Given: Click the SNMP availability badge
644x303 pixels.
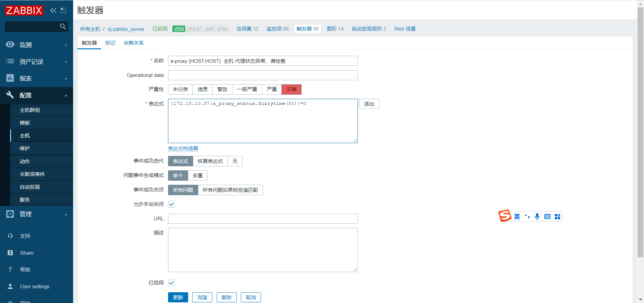Looking at the screenshot, I should [x=194, y=29].
